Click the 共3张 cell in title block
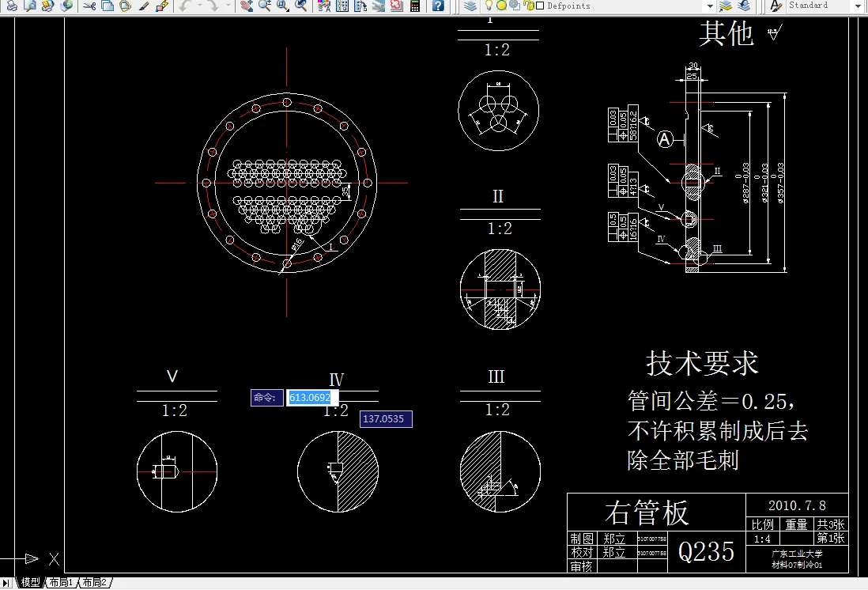The image size is (868, 590). tap(830, 524)
